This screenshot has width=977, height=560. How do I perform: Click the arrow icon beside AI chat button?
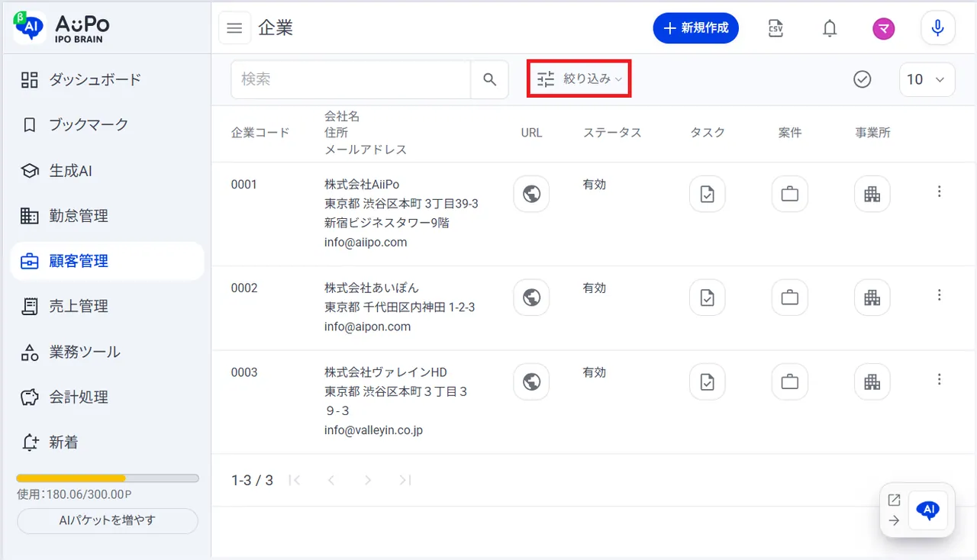point(894,521)
